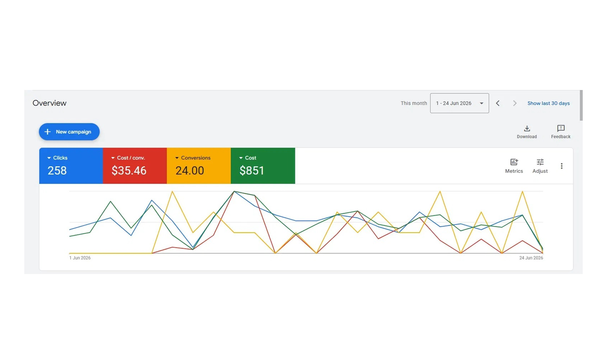Expand the Clicks metric dropdown
Screen dimensions: 607x364
tap(58, 158)
